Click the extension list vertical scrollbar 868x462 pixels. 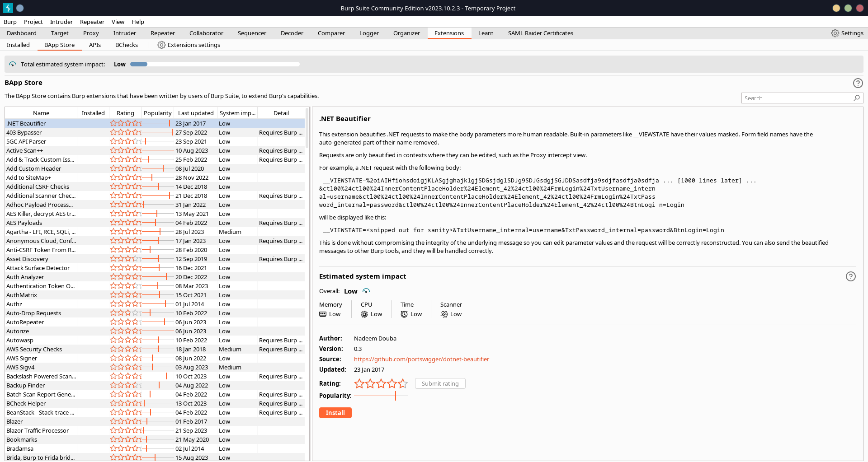307,128
